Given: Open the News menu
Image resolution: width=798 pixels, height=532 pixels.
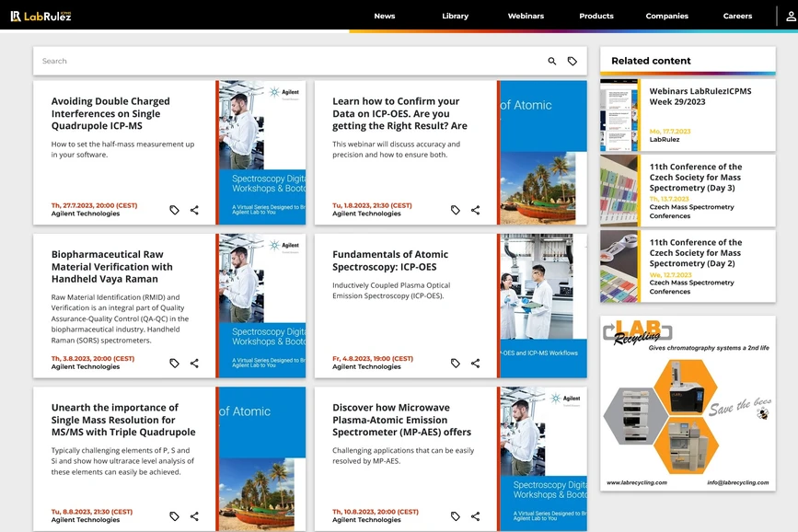Looking at the screenshot, I should pos(384,16).
